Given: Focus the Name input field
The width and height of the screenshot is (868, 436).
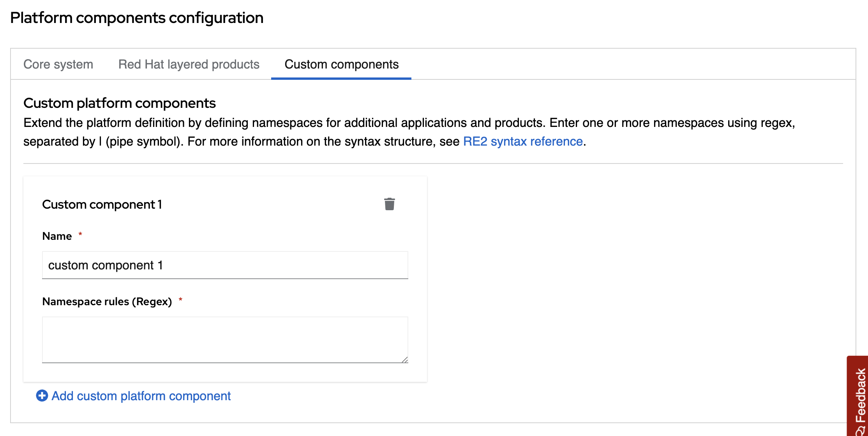Looking at the screenshot, I should pos(225,265).
